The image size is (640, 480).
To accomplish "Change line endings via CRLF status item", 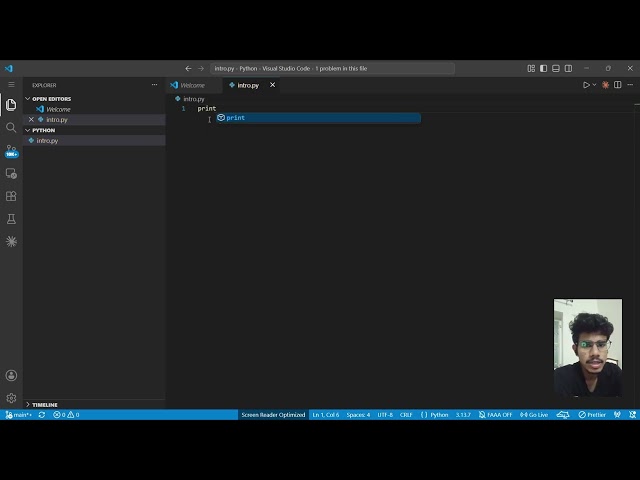I will [406, 415].
